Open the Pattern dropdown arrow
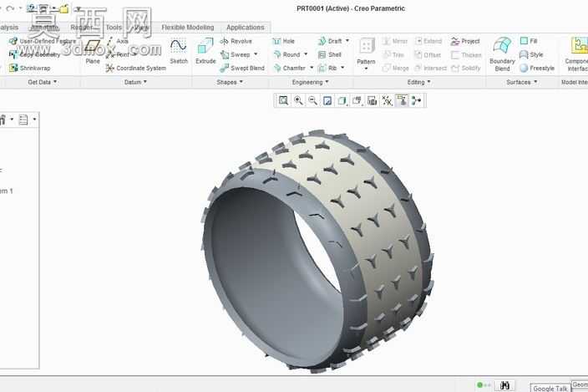 coord(367,69)
